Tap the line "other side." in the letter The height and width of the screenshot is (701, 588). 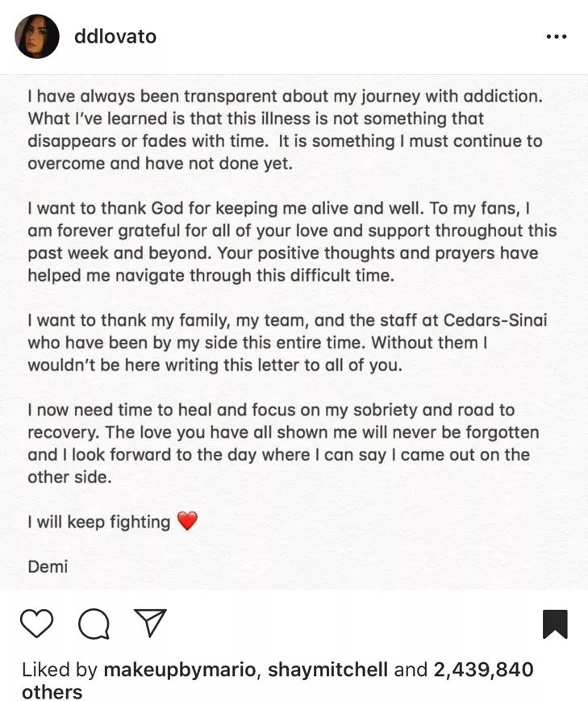pos(69,477)
